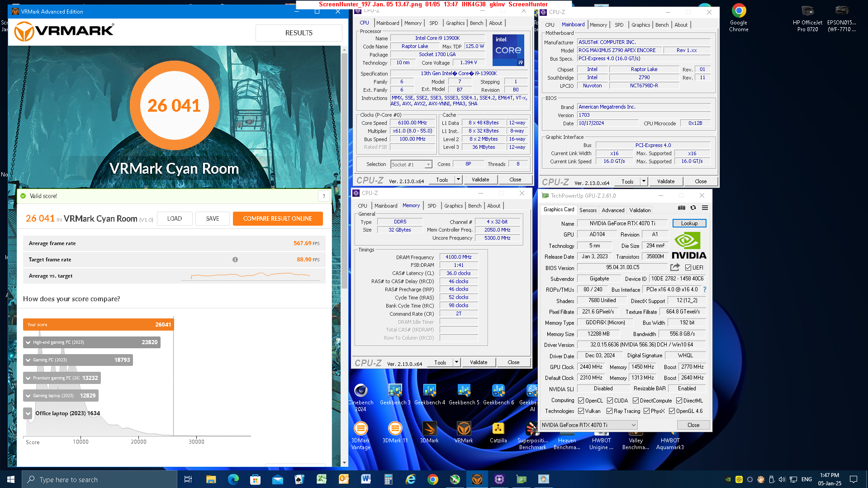Image resolution: width=868 pixels, height=488 pixels.
Task: Open Task View from the taskbar
Action: pyautogui.click(x=188, y=479)
